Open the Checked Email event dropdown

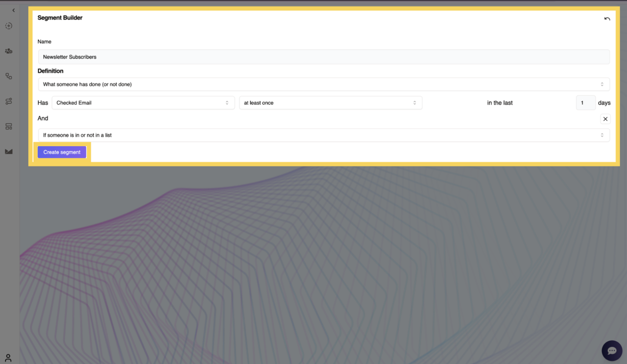[x=143, y=103]
